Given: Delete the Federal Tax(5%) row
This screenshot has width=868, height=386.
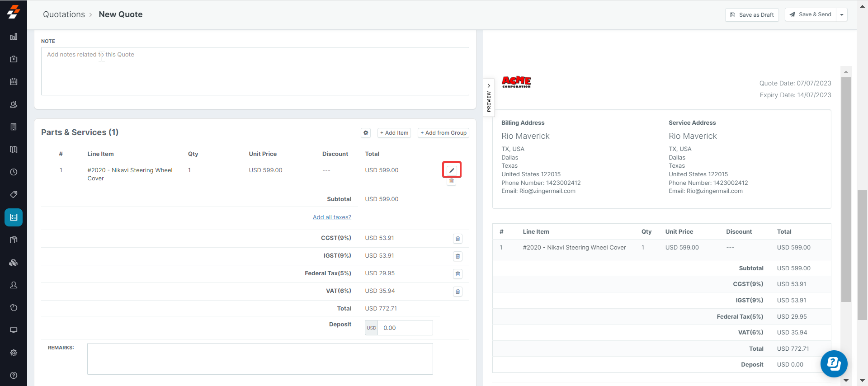Looking at the screenshot, I should coord(458,274).
